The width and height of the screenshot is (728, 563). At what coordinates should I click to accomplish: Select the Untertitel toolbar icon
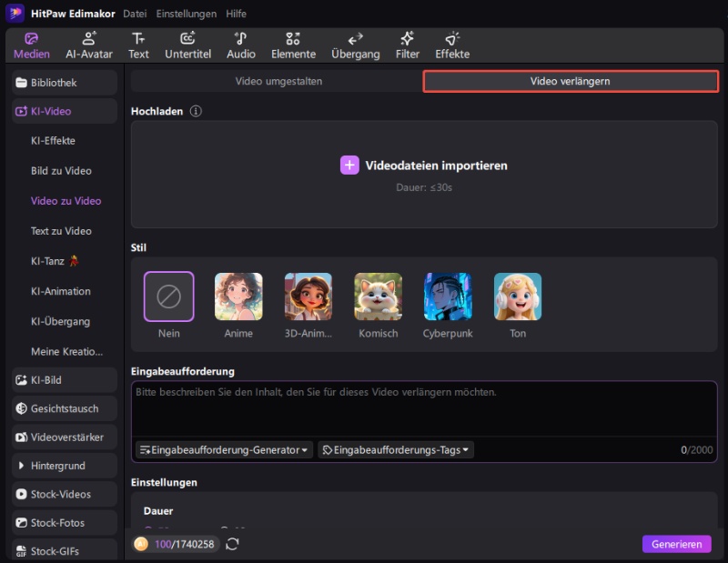click(187, 45)
